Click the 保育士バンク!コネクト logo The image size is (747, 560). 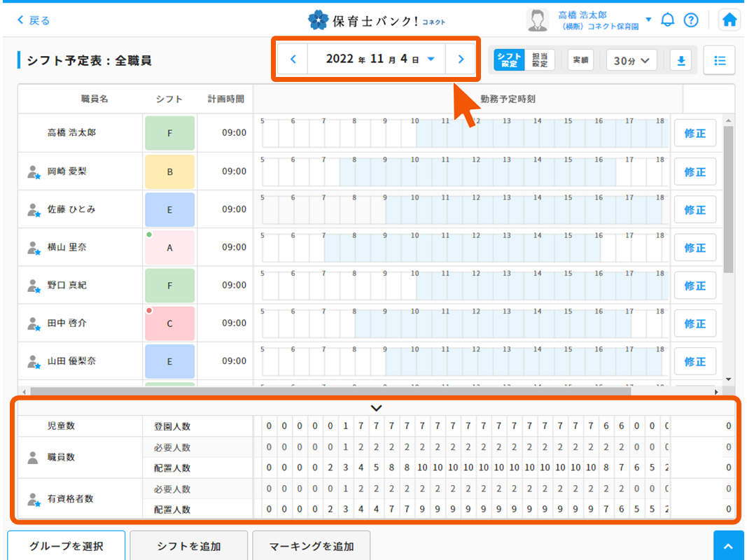(x=375, y=20)
